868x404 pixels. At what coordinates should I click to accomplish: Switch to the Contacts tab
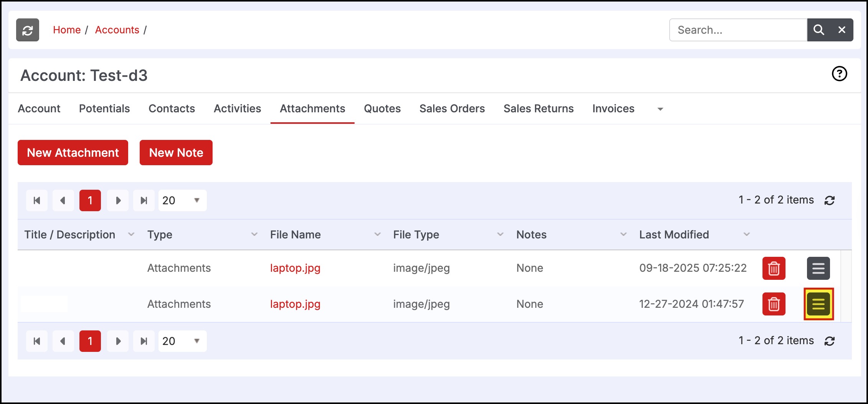[172, 108]
